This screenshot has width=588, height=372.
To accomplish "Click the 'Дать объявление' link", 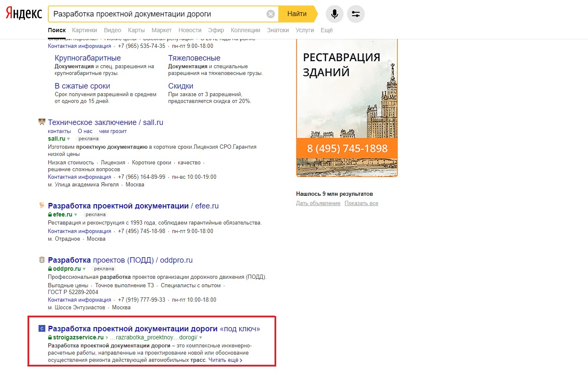I will click(318, 203).
